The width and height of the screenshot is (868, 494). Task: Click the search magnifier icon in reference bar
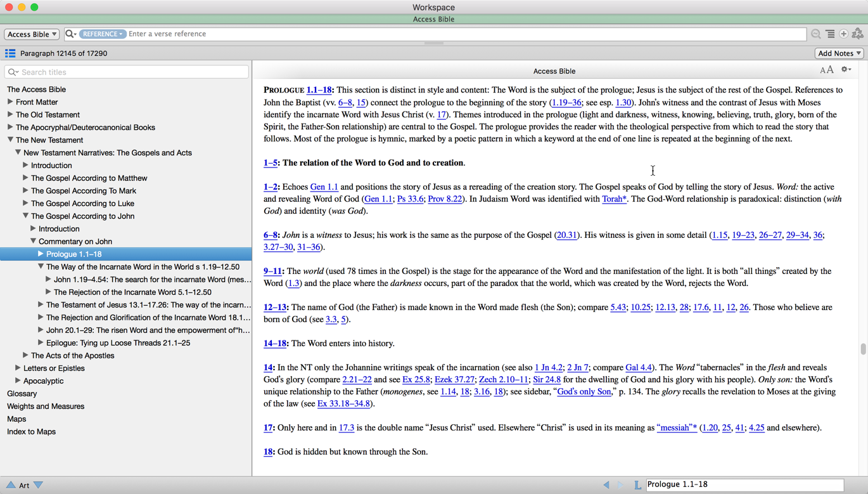(70, 34)
